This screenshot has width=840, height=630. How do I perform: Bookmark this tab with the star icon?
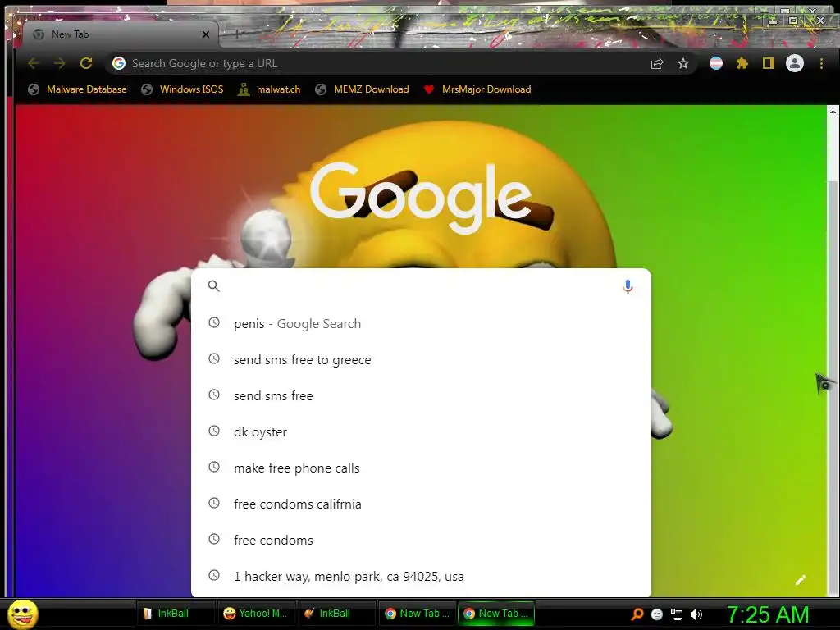click(x=683, y=64)
